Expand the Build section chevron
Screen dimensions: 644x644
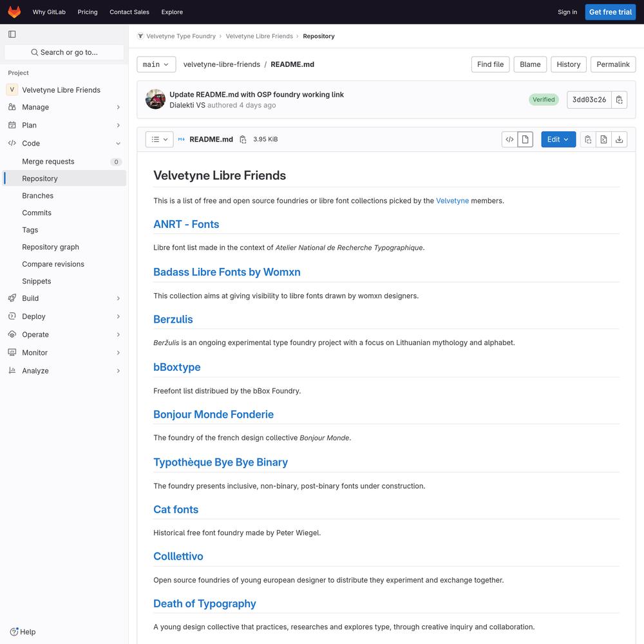coord(118,298)
